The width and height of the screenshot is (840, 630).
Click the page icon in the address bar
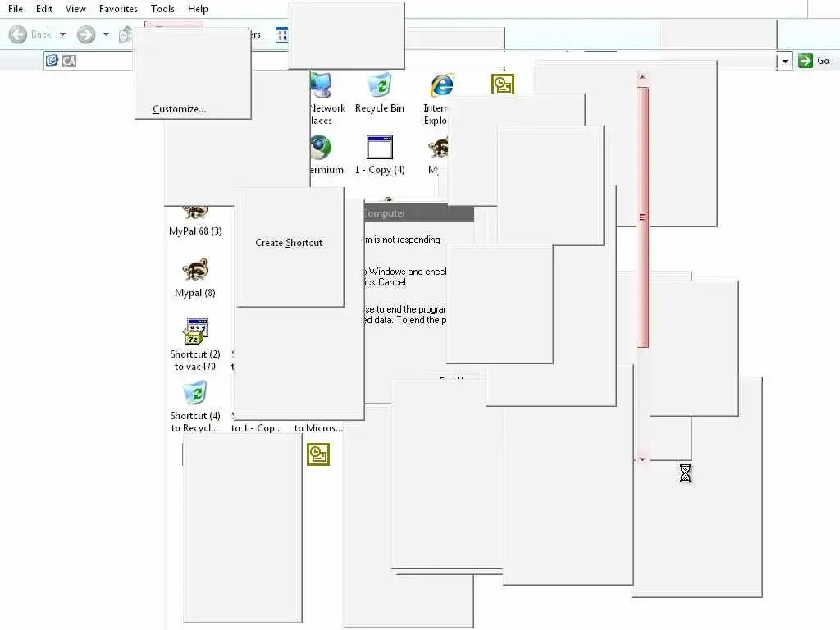(52, 61)
